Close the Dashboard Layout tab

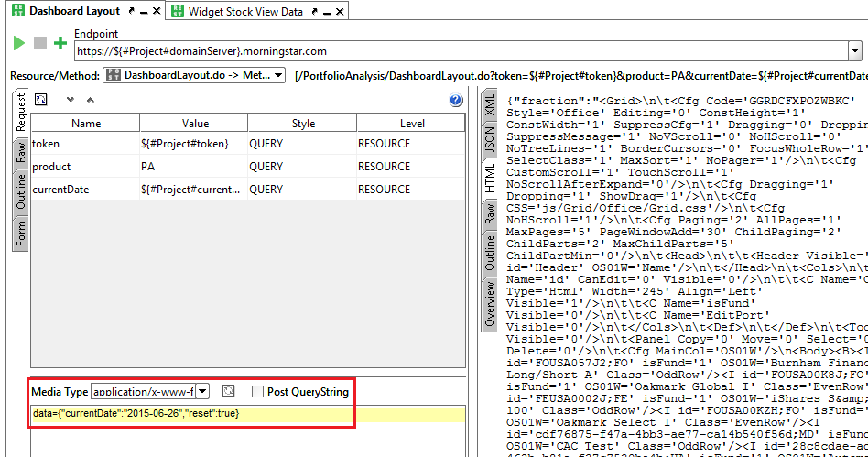(x=157, y=11)
